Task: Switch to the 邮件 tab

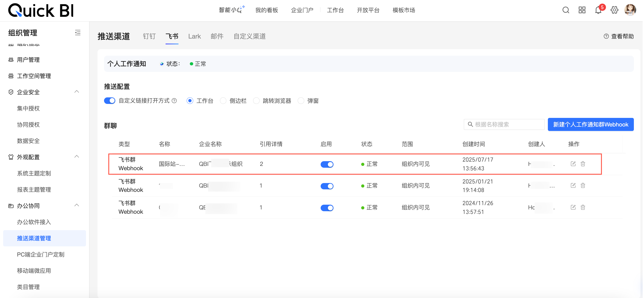Action: click(x=217, y=36)
